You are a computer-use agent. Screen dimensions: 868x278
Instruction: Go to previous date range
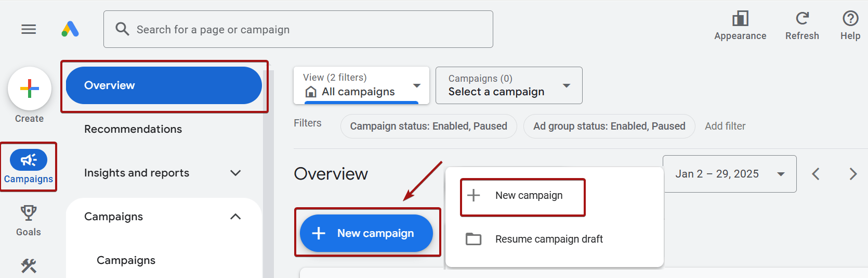(x=816, y=174)
